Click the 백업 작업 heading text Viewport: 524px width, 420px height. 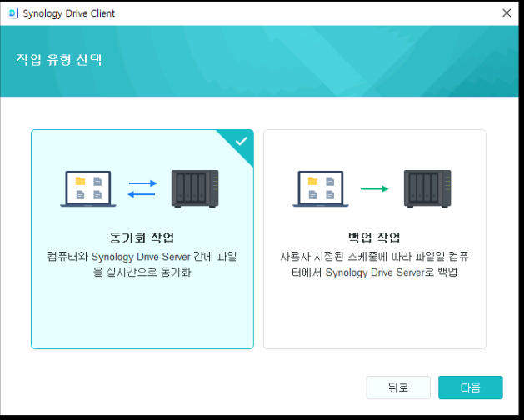click(x=374, y=237)
